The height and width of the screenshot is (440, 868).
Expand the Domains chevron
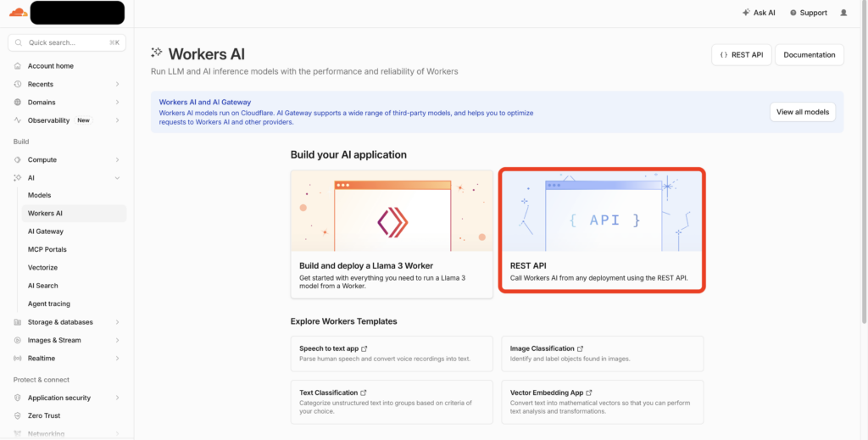pos(117,103)
